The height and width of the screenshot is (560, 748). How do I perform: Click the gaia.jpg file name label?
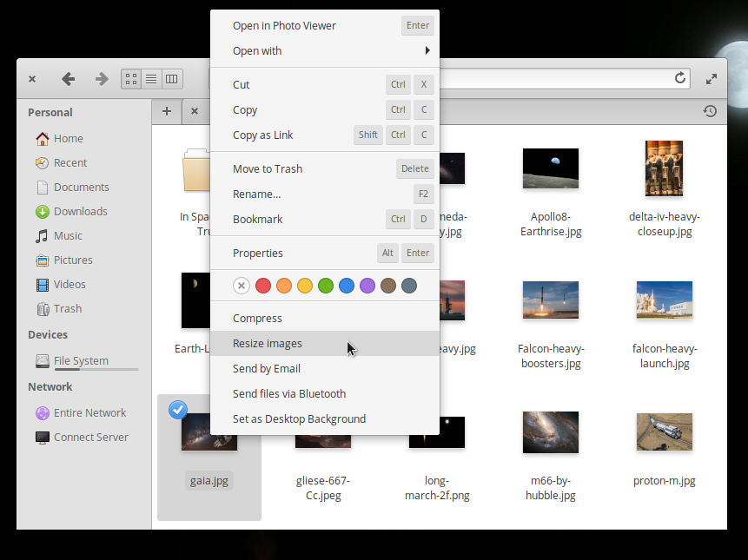pos(209,481)
